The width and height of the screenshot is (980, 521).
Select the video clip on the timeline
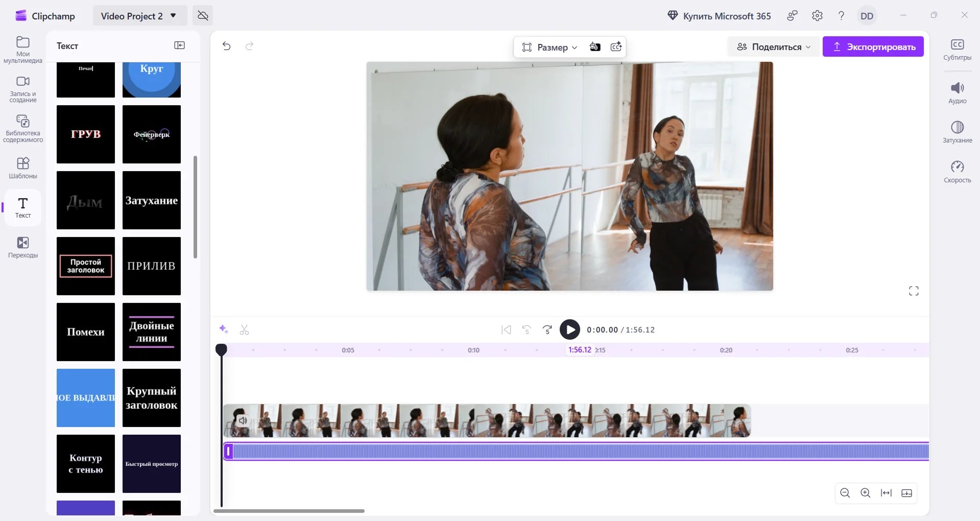(487, 420)
